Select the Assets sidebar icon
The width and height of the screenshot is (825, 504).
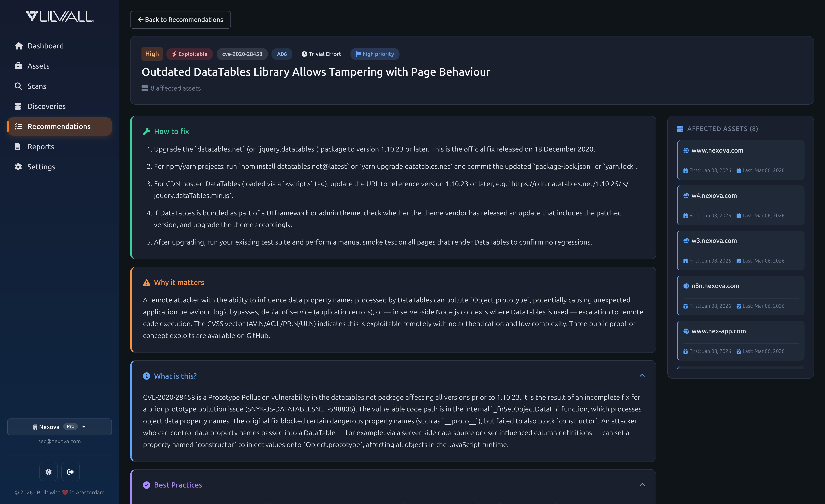[18, 66]
